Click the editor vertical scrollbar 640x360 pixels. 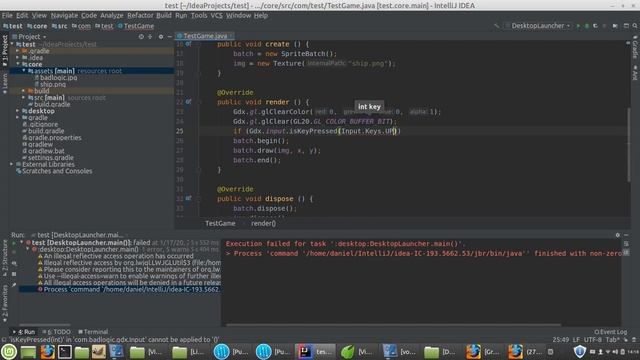(x=629, y=145)
